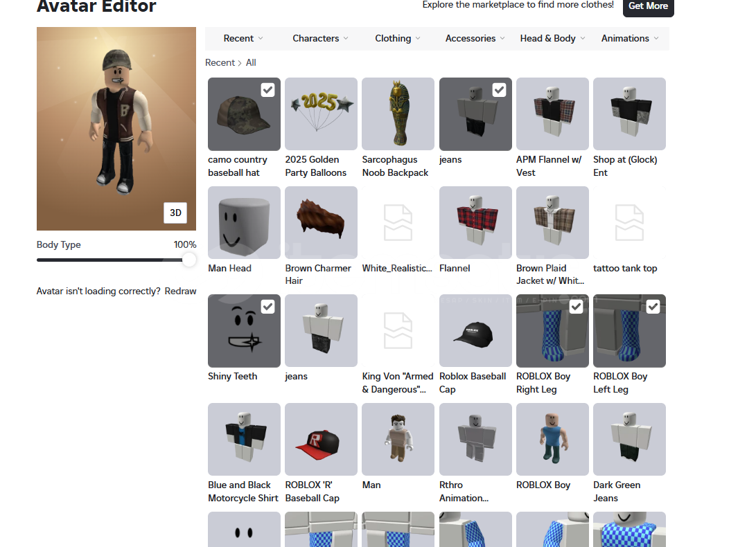Viewport: 756px width, 547px height.
Task: Choose the Rthro Animation package
Action: pos(475,439)
